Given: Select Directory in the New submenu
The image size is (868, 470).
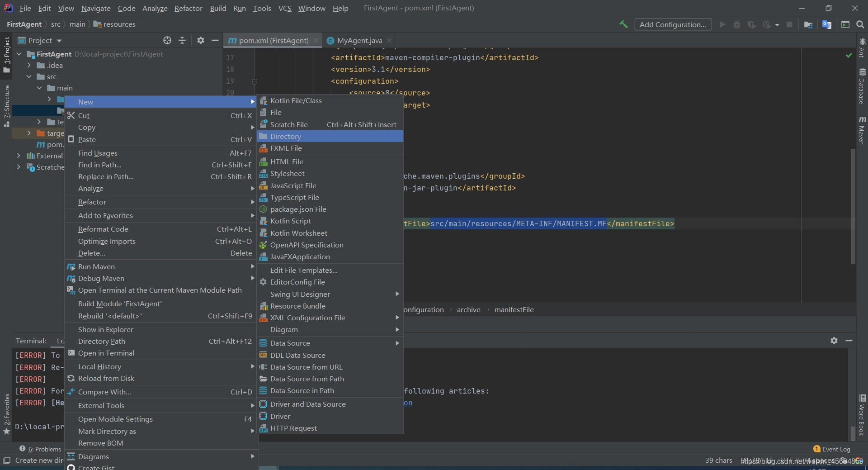Looking at the screenshot, I should tap(330, 136).
